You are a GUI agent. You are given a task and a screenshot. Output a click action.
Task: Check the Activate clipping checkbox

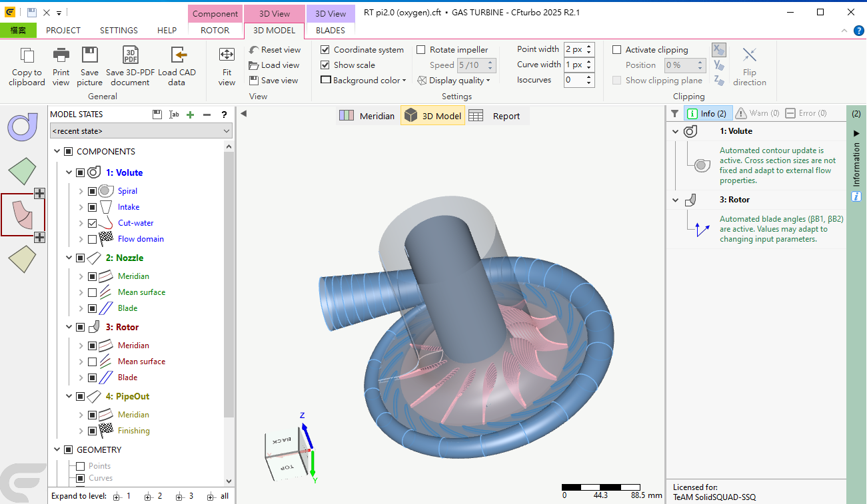[x=617, y=50]
